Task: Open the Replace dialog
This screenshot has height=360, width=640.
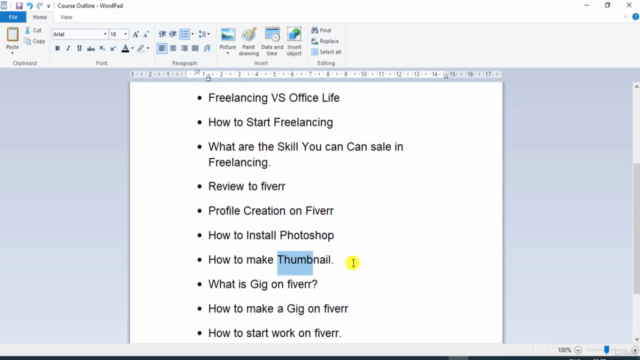Action: pyautogui.click(x=325, y=41)
